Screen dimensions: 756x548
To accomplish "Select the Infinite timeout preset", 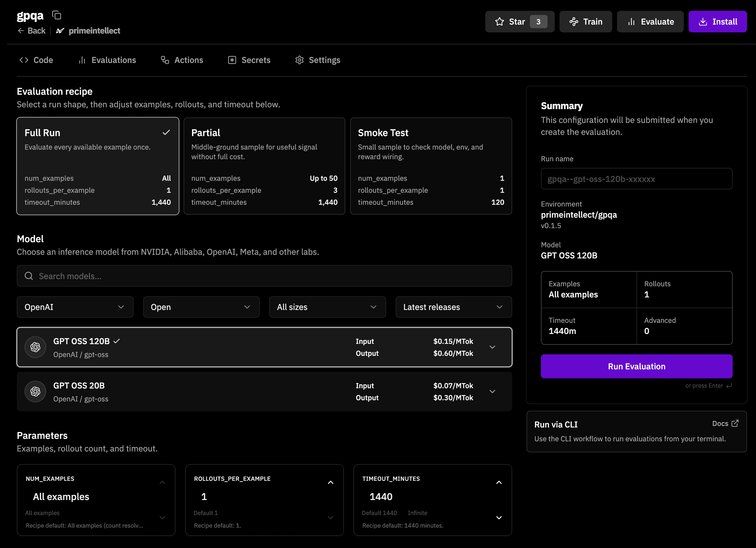I will [417, 513].
